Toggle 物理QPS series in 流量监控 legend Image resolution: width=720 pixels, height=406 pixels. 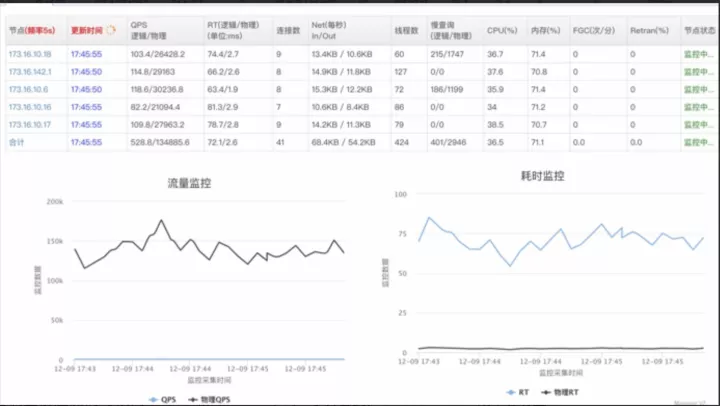(x=209, y=400)
